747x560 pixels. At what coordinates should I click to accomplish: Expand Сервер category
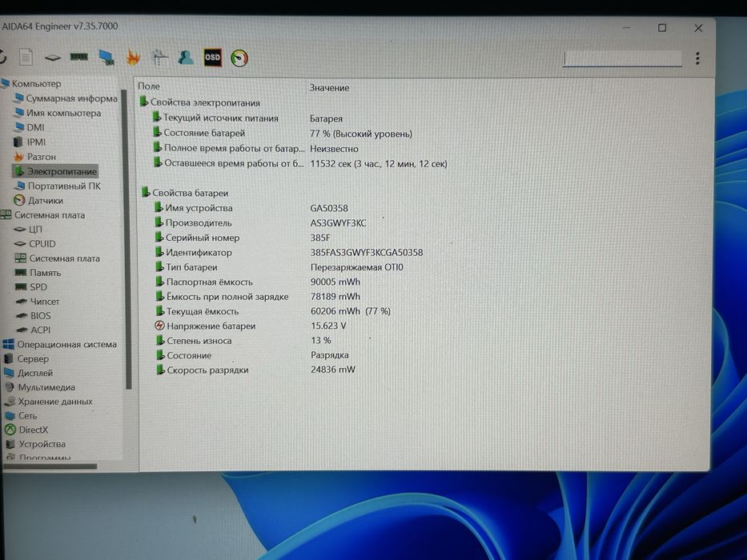(26, 358)
